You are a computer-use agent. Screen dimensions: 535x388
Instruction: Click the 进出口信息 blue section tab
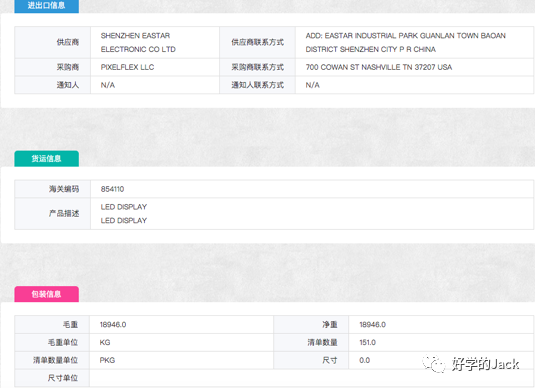46,6
